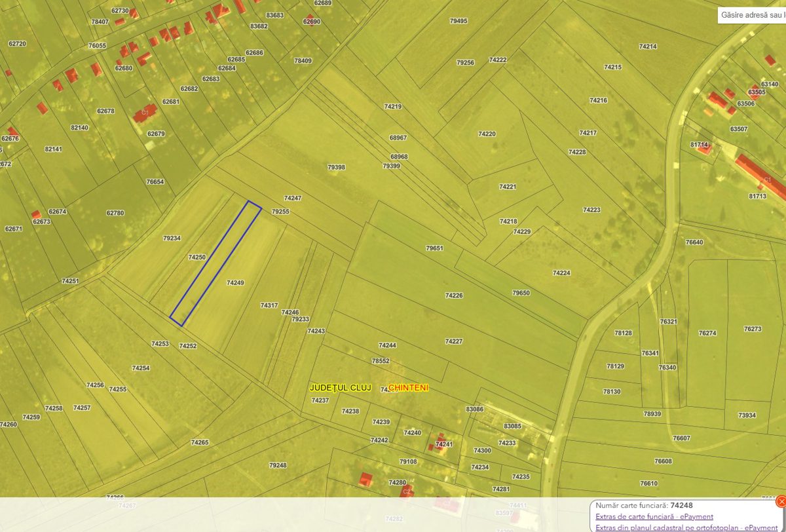
Task: Click parcel label 74244
Action: (388, 345)
